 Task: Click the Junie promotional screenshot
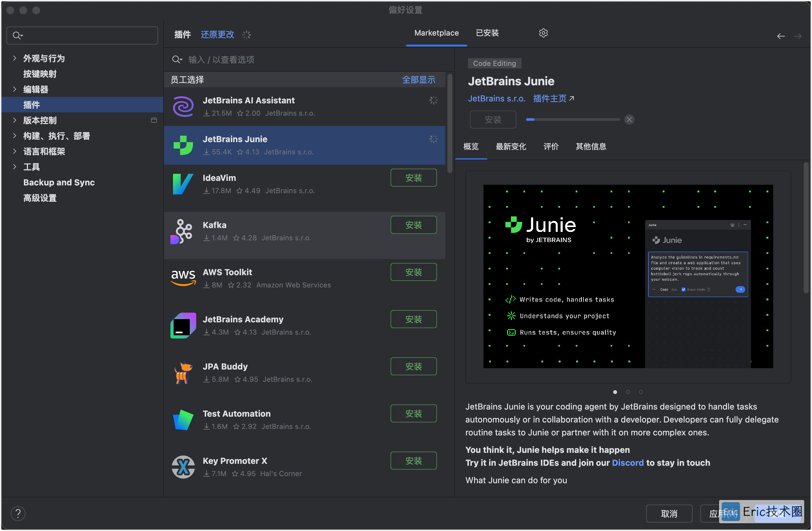(x=628, y=276)
